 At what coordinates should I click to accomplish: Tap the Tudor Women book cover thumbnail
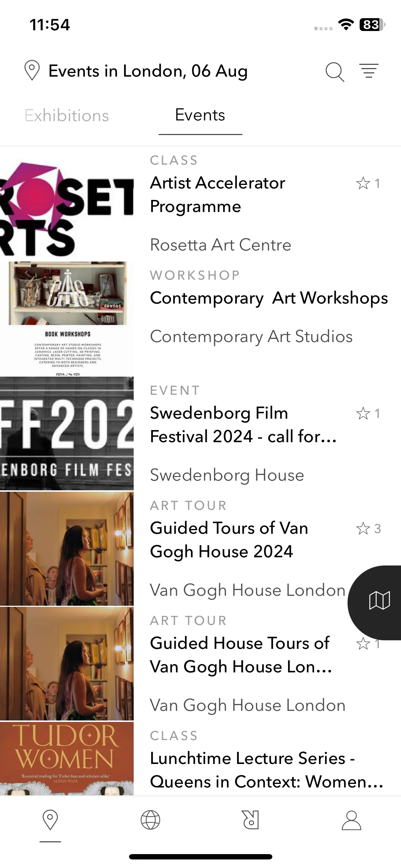point(67,758)
